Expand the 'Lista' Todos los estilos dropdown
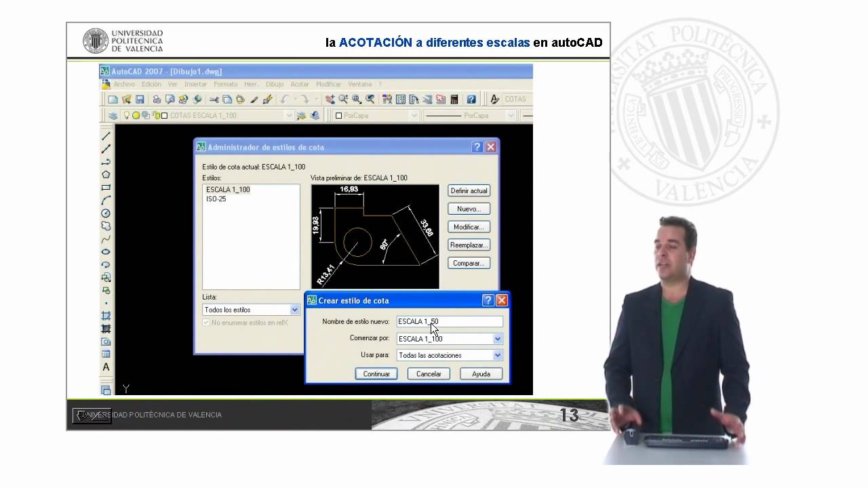The height and width of the screenshot is (488, 868). [x=294, y=310]
